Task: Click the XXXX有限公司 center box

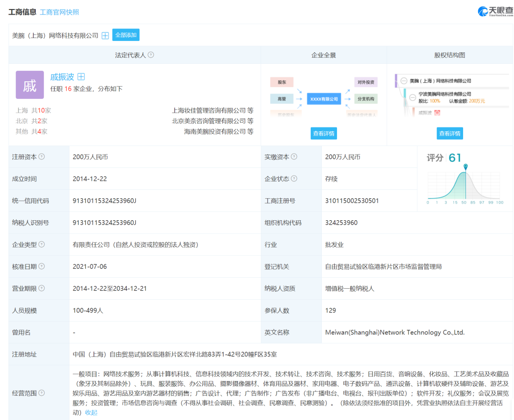Action: (324, 99)
